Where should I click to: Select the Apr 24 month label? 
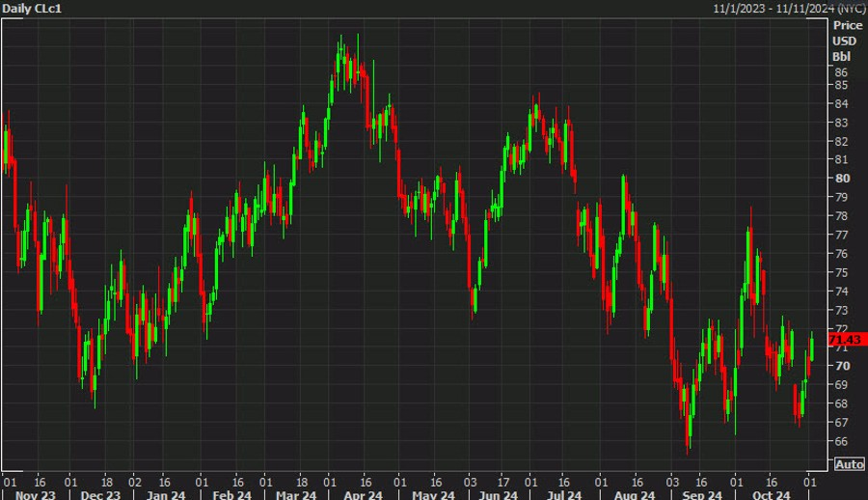[x=363, y=494]
